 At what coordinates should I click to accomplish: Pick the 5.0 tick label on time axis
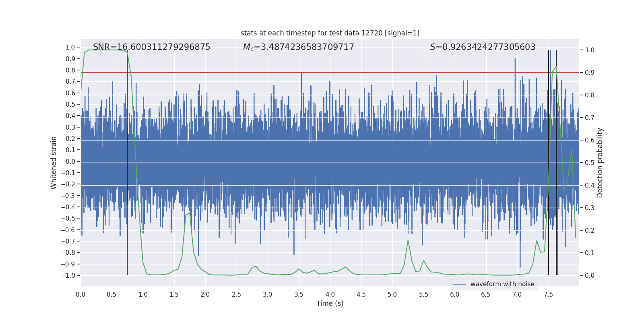point(392,294)
